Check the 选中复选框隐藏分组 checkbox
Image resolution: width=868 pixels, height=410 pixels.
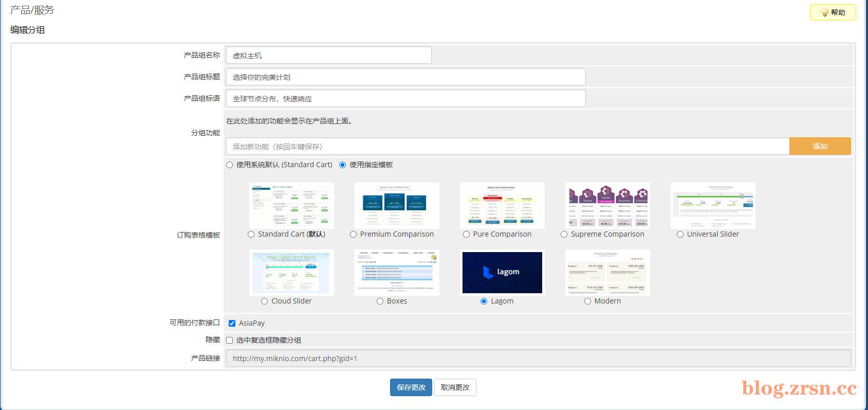point(230,341)
